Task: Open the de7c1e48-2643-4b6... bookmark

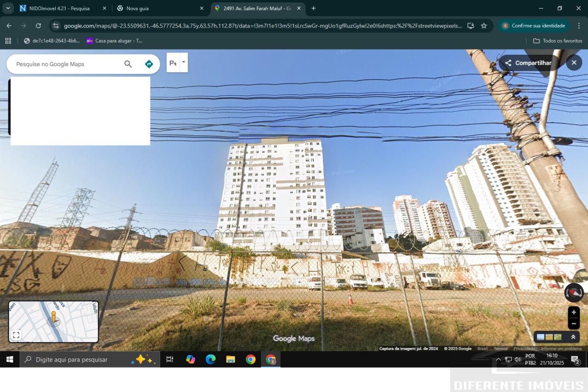Action: pyautogui.click(x=51, y=41)
